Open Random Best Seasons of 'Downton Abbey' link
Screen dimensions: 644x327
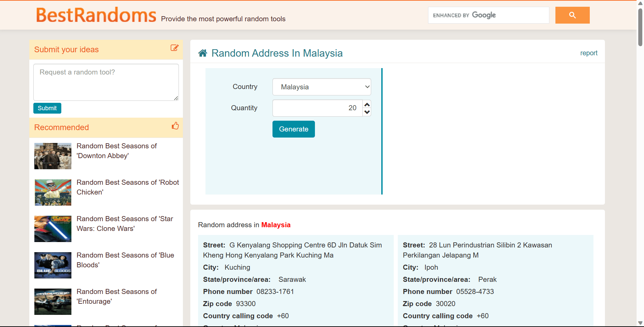[x=117, y=151]
